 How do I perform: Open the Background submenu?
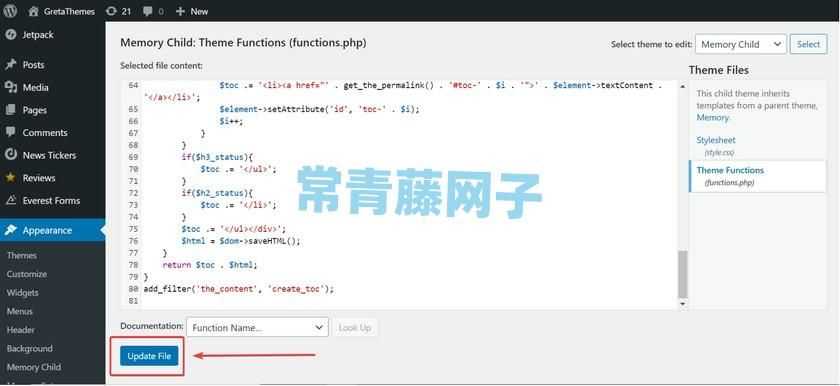pyautogui.click(x=29, y=349)
